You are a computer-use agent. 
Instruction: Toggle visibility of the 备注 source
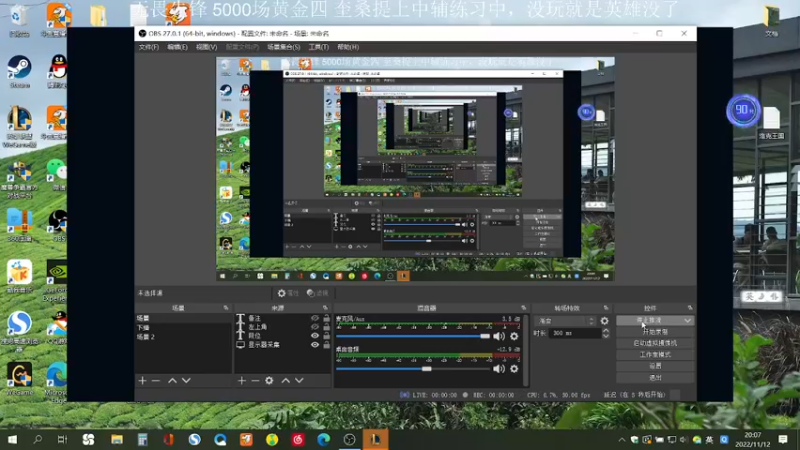pos(315,318)
